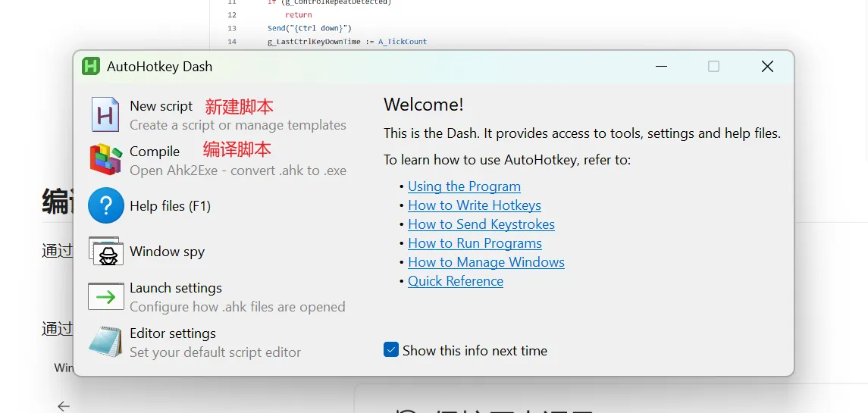Click the 'Welcome!' heading
Image resolution: width=868 pixels, height=413 pixels.
(424, 105)
